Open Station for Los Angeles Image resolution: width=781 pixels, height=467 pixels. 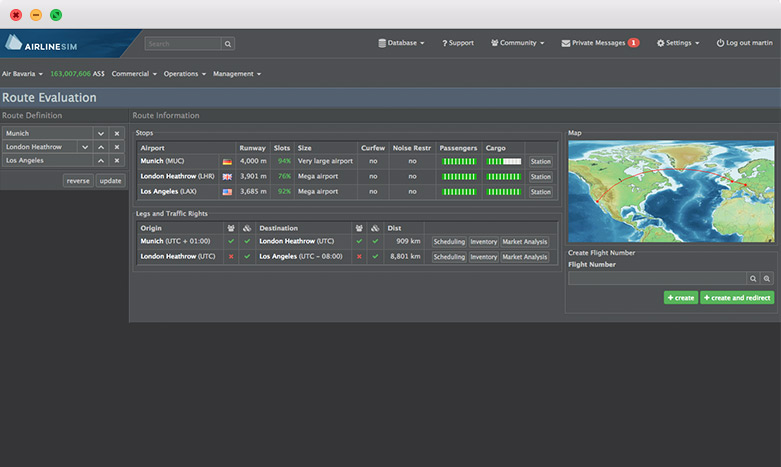(540, 192)
